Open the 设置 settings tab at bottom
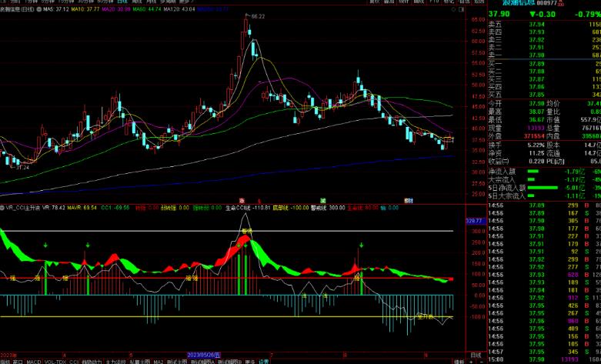Viewport: 601px width, 364px height. (x=264, y=362)
